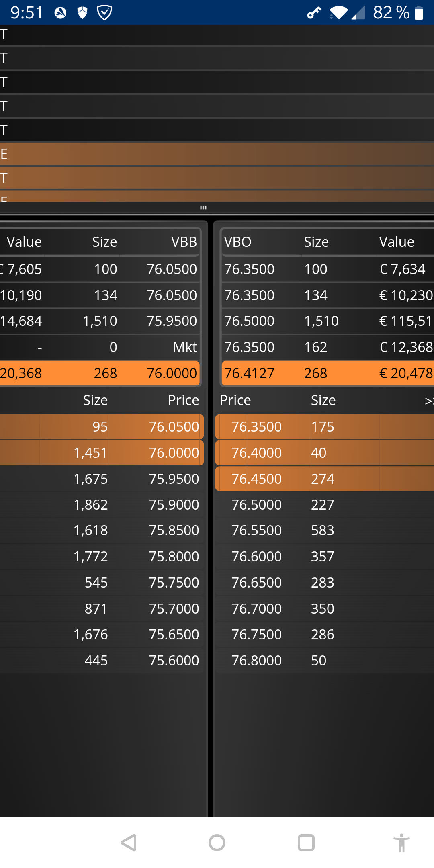The width and height of the screenshot is (434, 868).
Task: Select bid level 76.0500 size 95
Action: click(x=102, y=427)
